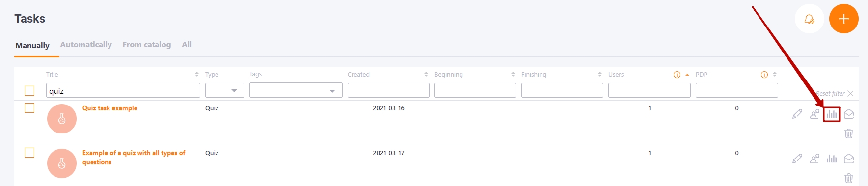
Task: Sort by the Title column arrows
Action: pos(196,74)
